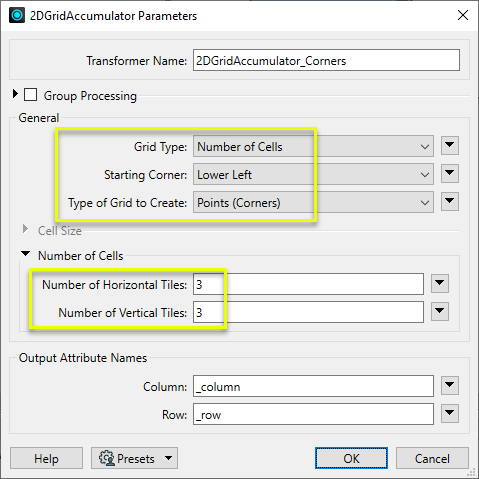This screenshot has height=479, width=479.
Task: Click the Cancel button
Action: pyautogui.click(x=432, y=458)
